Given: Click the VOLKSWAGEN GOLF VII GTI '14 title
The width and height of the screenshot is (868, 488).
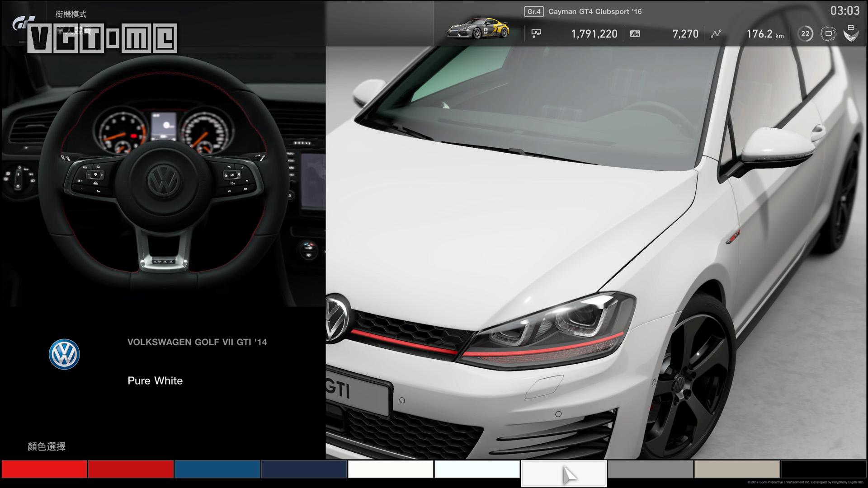Looking at the screenshot, I should click(x=197, y=342).
